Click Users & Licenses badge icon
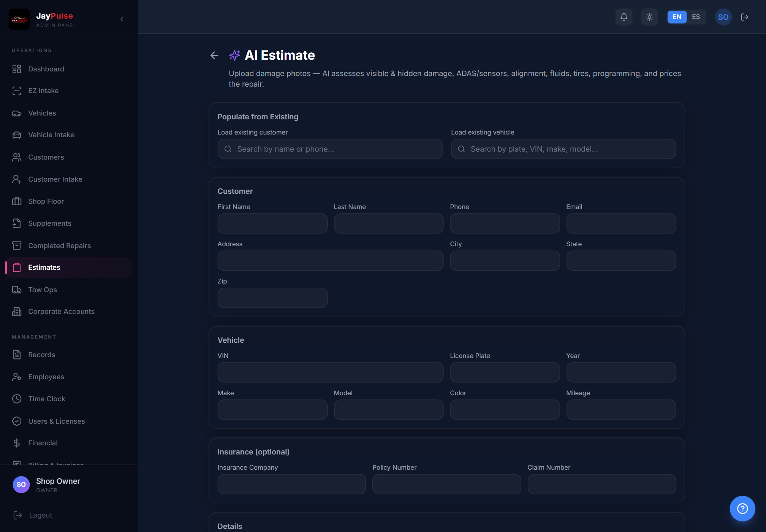Image resolution: width=766 pixels, height=532 pixels. coord(17,421)
